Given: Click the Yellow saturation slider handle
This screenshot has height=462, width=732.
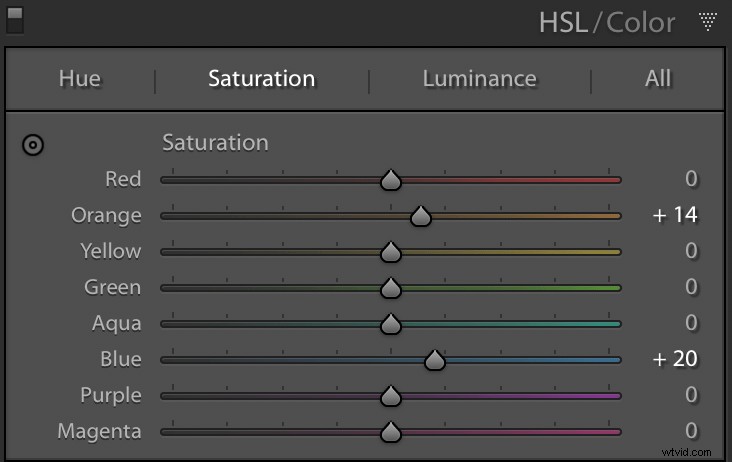Looking at the screenshot, I should click(x=391, y=252).
